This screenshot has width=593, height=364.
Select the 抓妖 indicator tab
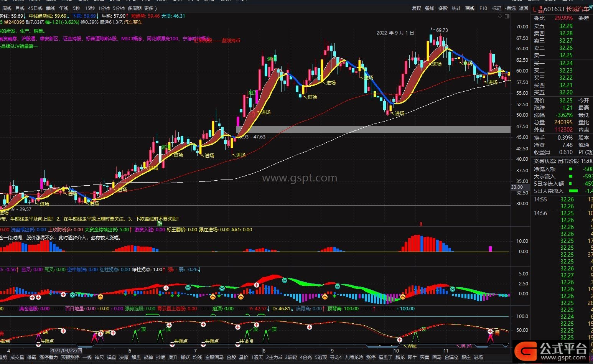tap(185, 357)
